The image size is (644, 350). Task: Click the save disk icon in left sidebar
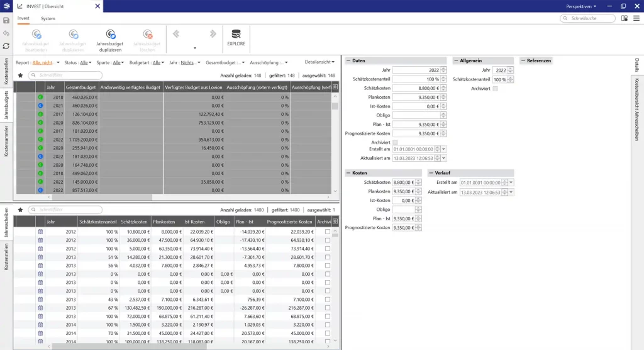coord(6,20)
